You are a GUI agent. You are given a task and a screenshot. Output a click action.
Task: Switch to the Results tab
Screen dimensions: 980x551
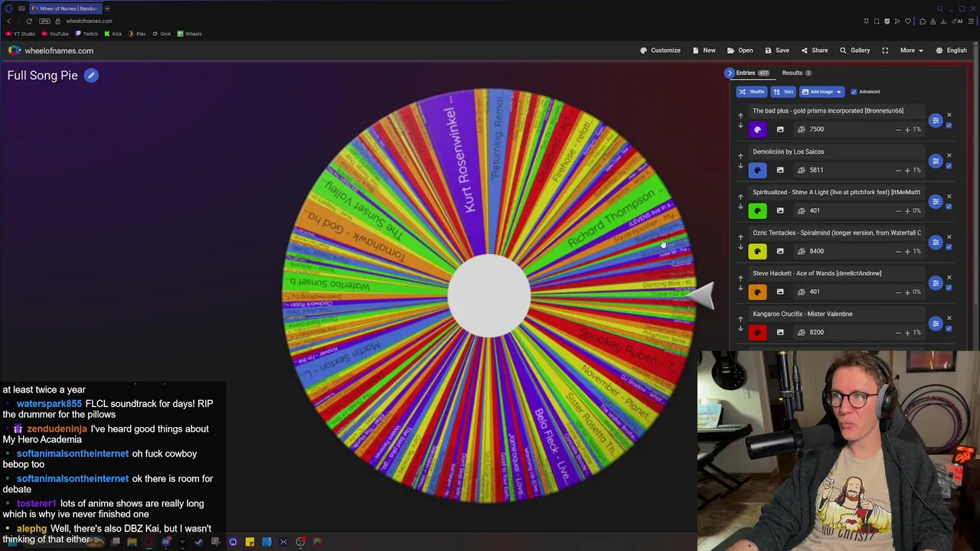pyautogui.click(x=796, y=73)
